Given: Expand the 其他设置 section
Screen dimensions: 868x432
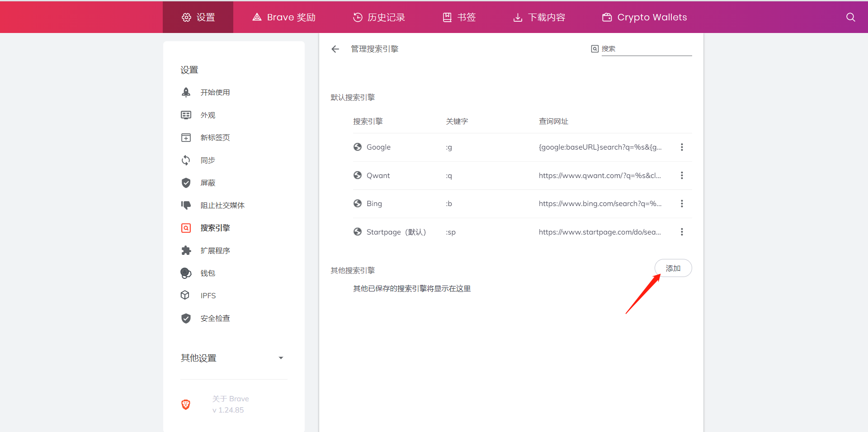Looking at the screenshot, I should coord(234,358).
